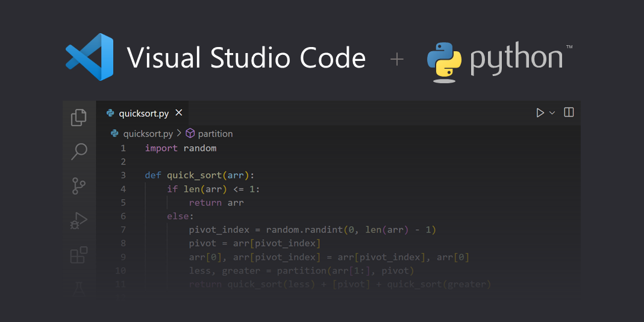
Task: Open the Run and Debug view
Action: pos(79,221)
